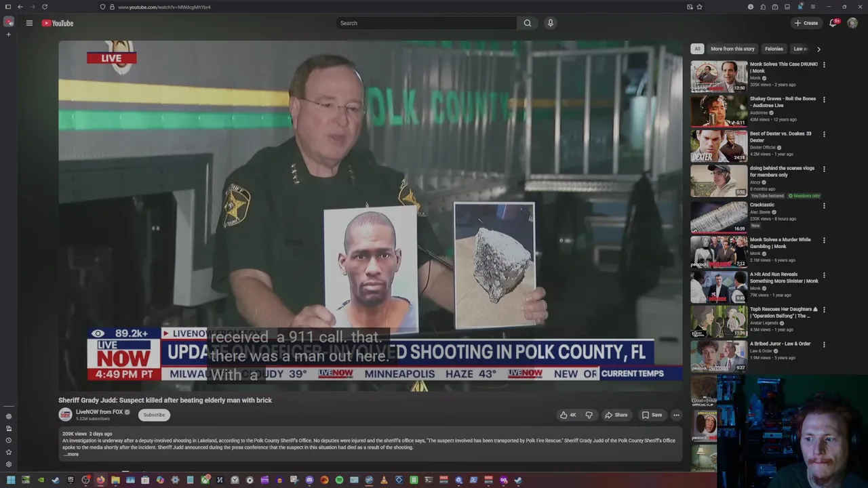Open Firefox from the taskbar
This screenshot has height=488, width=868.
100,480
